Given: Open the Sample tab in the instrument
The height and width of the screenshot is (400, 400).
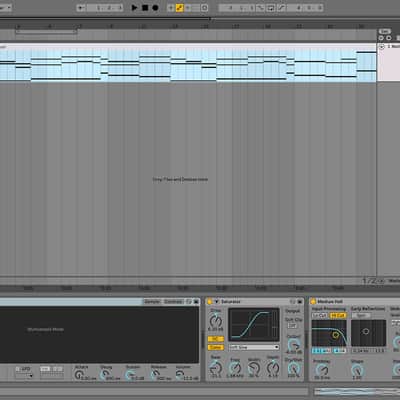Looking at the screenshot, I should pyautogui.click(x=152, y=302).
